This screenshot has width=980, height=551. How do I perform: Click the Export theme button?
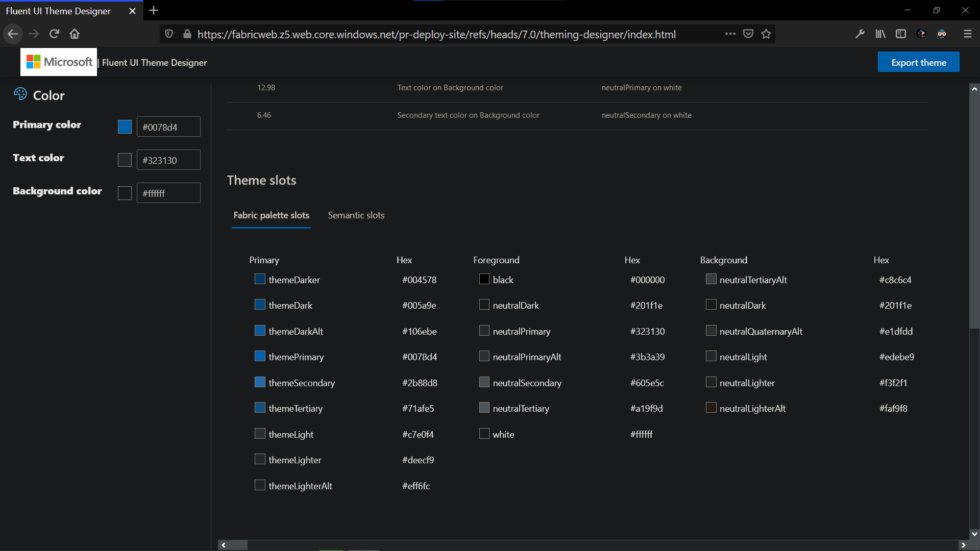[919, 62]
